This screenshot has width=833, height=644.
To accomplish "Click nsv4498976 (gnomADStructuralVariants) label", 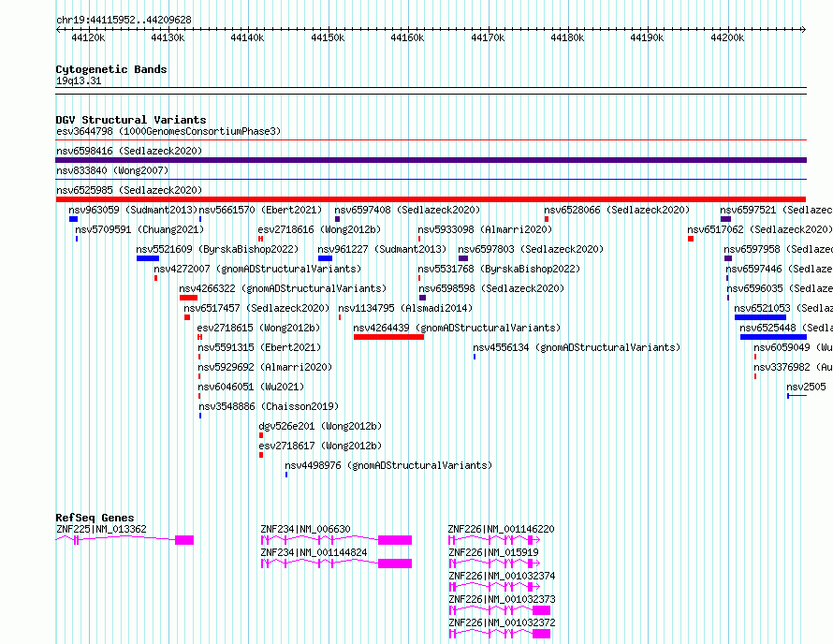I will [388, 465].
